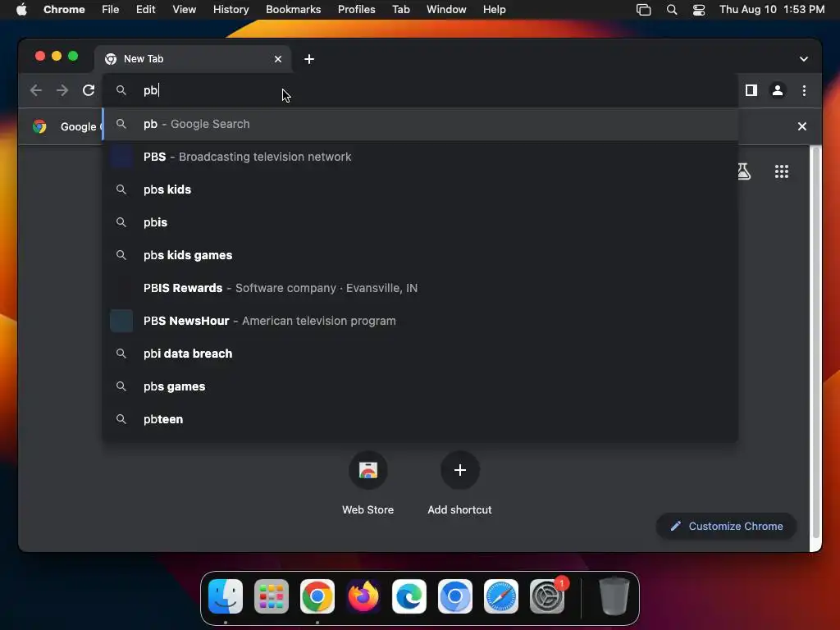Close the New Tab tab
The width and height of the screenshot is (840, 630).
point(278,59)
